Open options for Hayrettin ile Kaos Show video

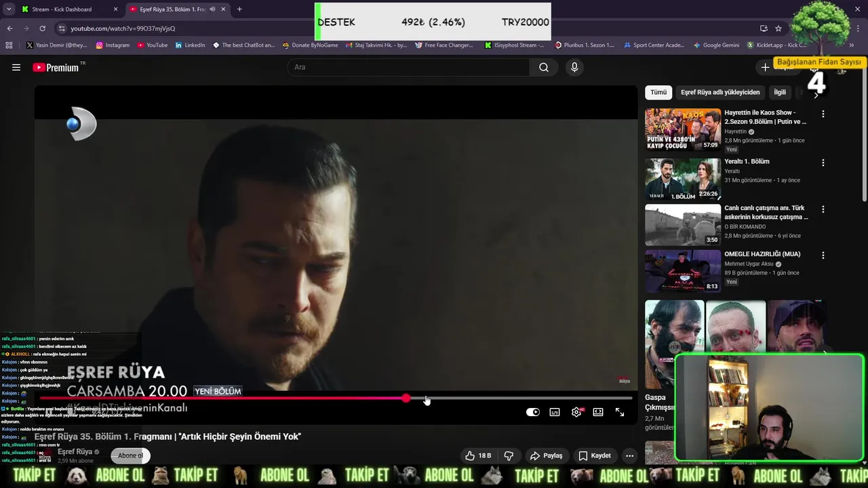point(823,114)
